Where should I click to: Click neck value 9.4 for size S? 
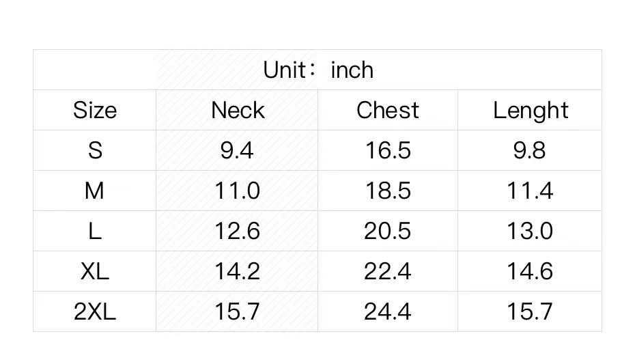(x=237, y=150)
